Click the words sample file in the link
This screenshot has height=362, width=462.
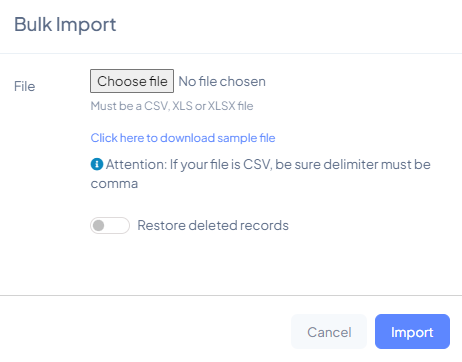[246, 138]
